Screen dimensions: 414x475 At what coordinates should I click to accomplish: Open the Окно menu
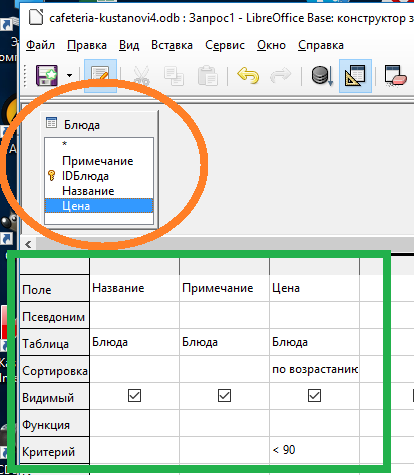271,45
